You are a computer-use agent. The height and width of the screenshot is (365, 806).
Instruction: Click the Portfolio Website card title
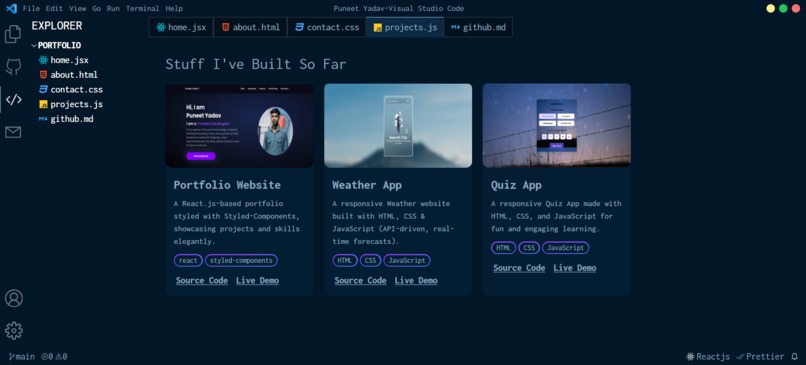pos(227,185)
